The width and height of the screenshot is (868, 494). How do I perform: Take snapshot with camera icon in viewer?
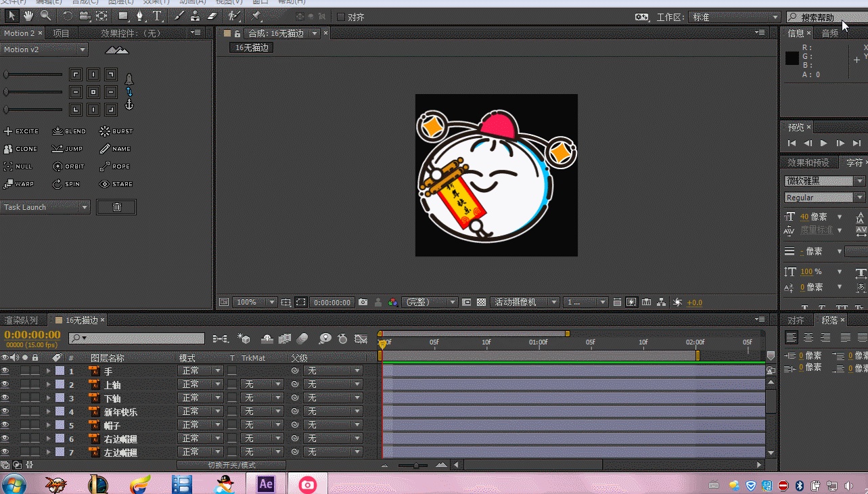(x=363, y=302)
